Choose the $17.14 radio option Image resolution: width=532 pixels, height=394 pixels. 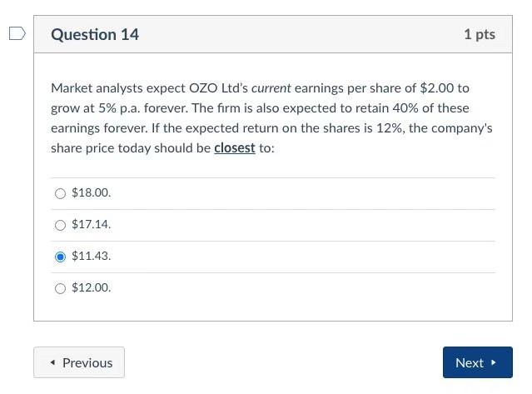click(x=60, y=225)
